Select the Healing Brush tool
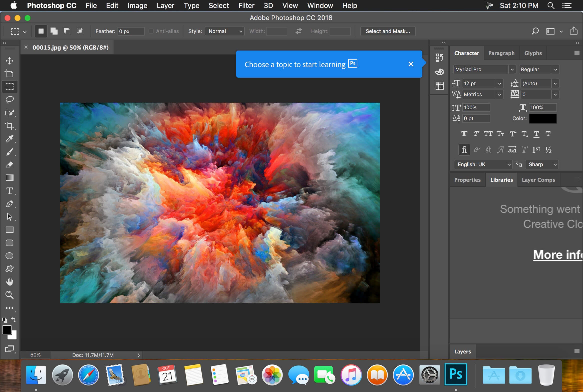Screen dimensions: 583x392 tap(10, 112)
